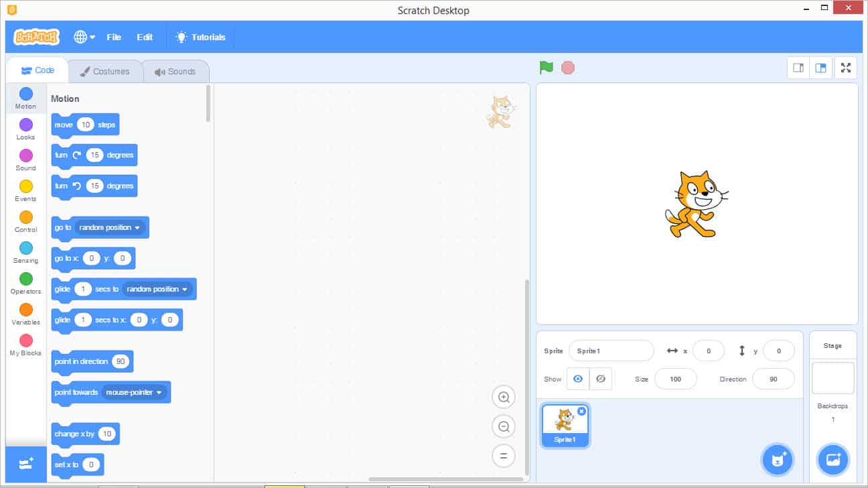This screenshot has height=488, width=868.
Task: Open the language globe menu
Action: point(84,37)
